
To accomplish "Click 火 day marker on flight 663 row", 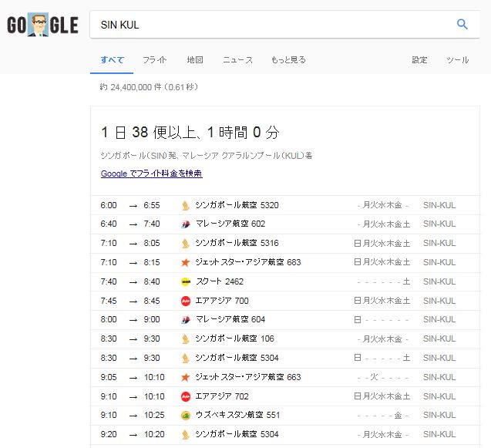I will (x=374, y=377).
